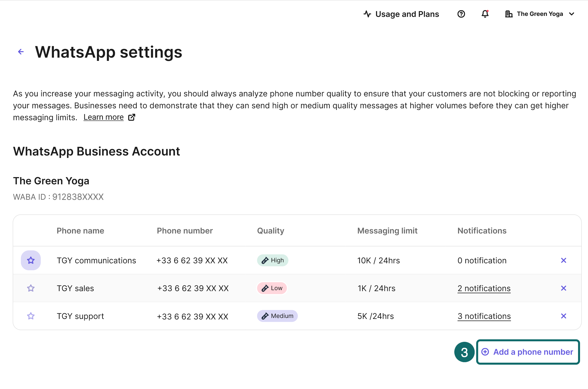Image resolution: width=588 pixels, height=389 pixels.
Task: Click the Messaging limit column header
Action: click(x=387, y=231)
